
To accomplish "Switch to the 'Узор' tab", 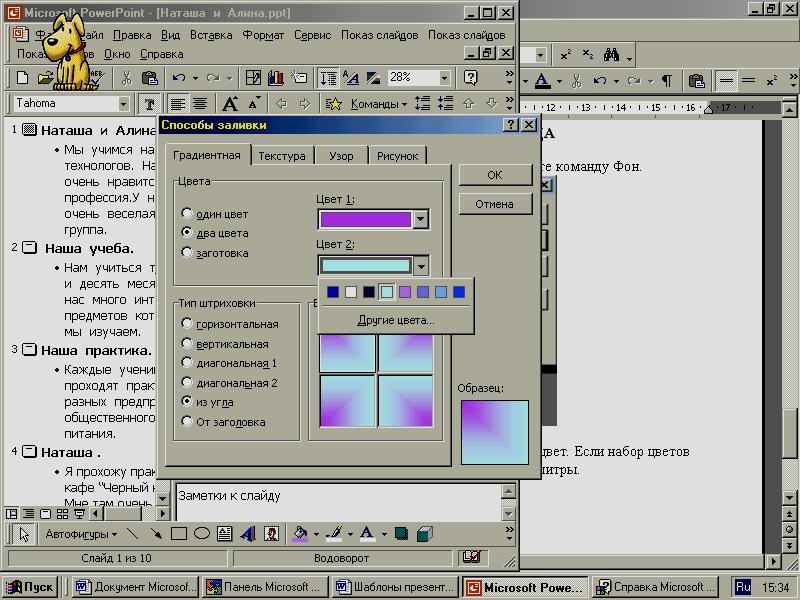I will click(x=341, y=156).
